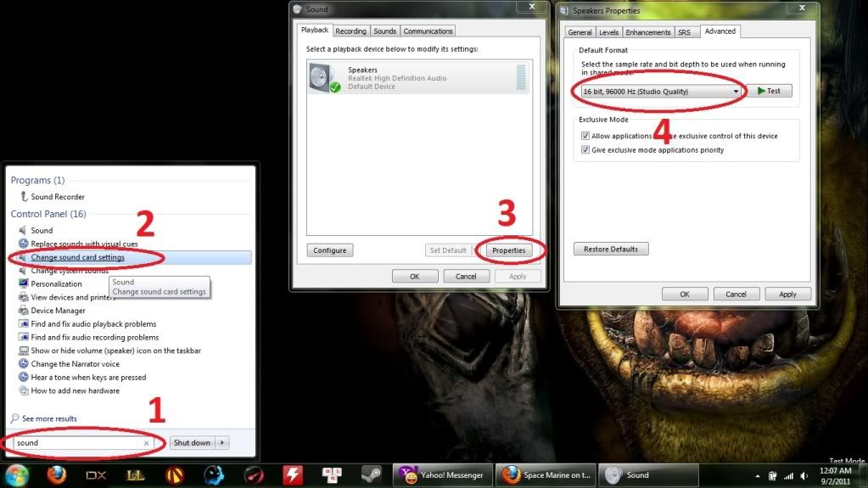
Task: Click Configure in Sound window
Action: coord(329,250)
